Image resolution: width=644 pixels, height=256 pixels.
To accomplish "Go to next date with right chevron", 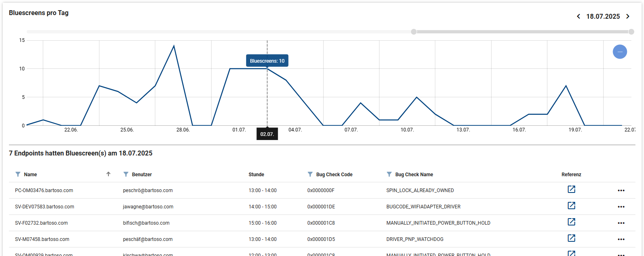I will coord(628,16).
